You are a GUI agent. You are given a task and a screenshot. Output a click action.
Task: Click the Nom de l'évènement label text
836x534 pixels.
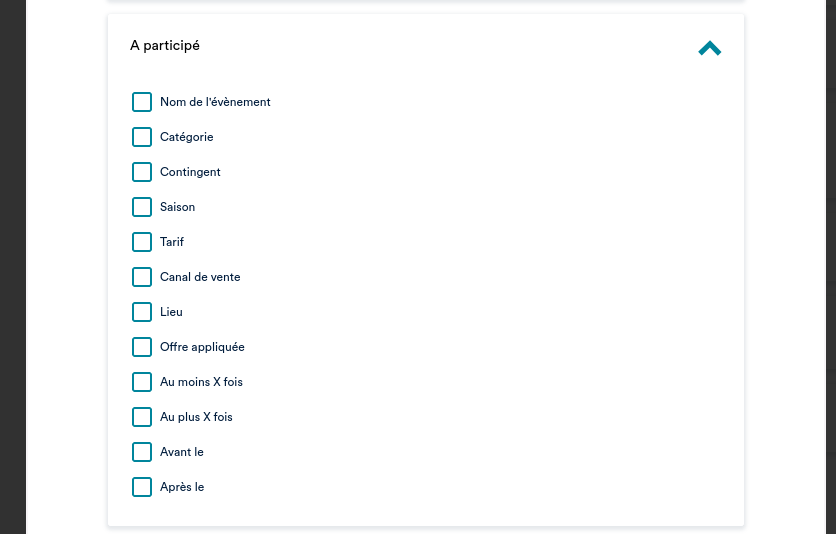(215, 102)
